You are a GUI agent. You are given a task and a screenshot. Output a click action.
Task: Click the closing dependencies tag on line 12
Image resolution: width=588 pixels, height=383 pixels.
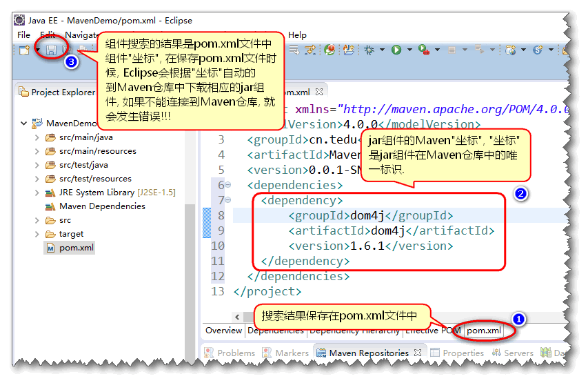coord(298,276)
